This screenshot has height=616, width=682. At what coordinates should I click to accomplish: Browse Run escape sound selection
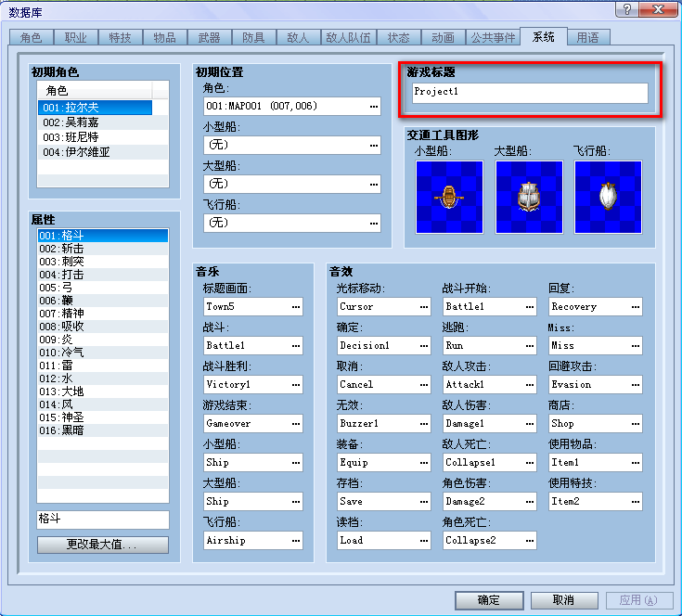(529, 346)
